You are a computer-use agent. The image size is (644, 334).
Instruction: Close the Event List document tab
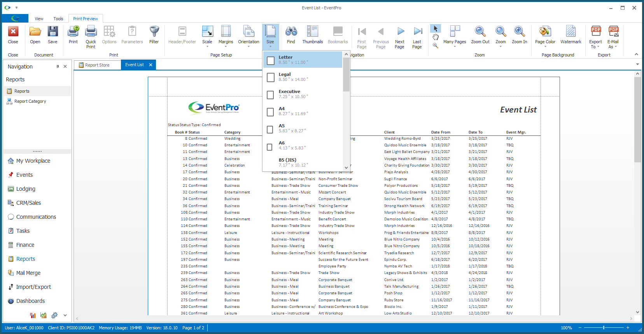[x=151, y=65]
